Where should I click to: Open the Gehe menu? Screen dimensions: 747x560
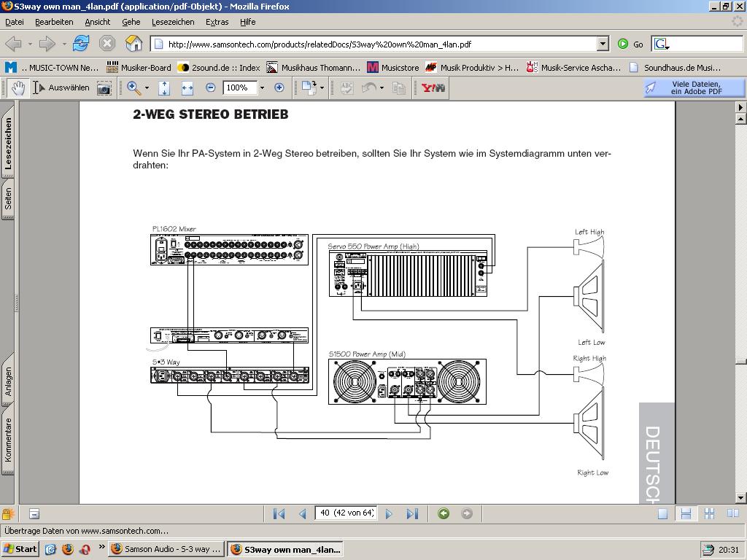pyautogui.click(x=131, y=22)
